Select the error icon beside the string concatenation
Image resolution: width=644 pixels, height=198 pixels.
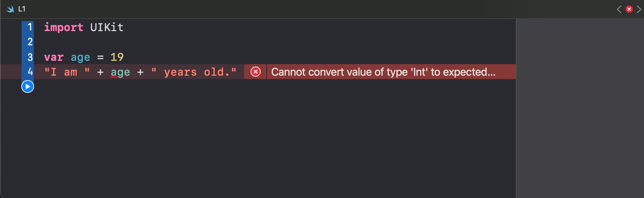256,72
